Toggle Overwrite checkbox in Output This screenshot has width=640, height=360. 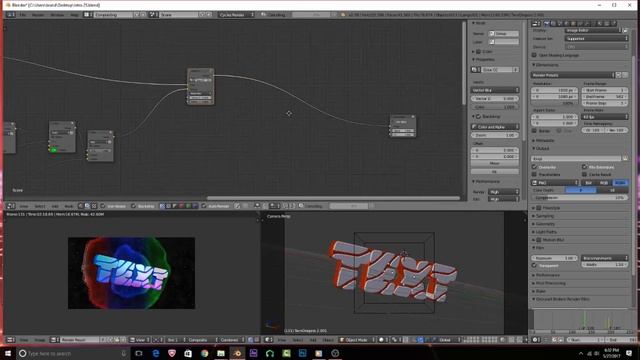click(x=534, y=167)
